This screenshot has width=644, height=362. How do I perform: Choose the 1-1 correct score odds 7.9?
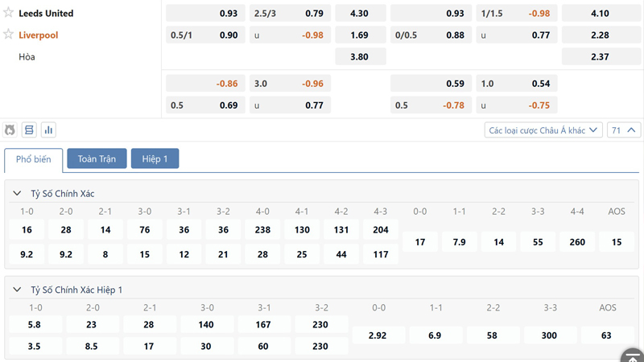tap(459, 242)
